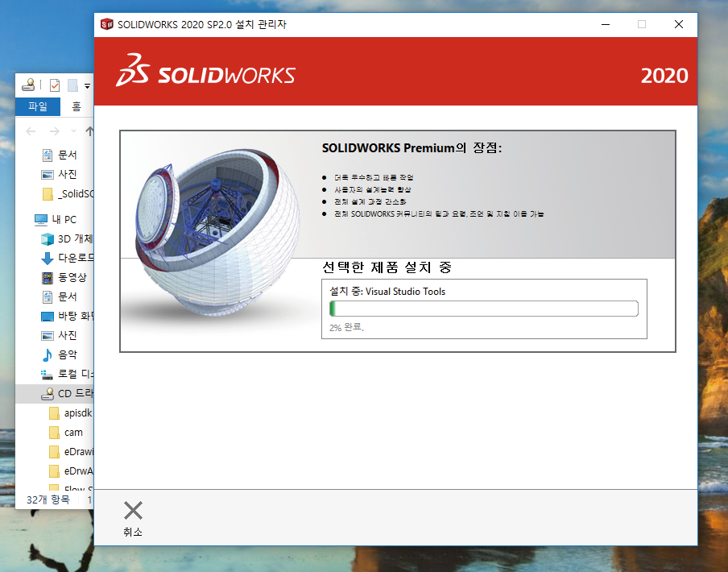Open the apisdk folder
This screenshot has width=728, height=572.
click(x=71, y=413)
